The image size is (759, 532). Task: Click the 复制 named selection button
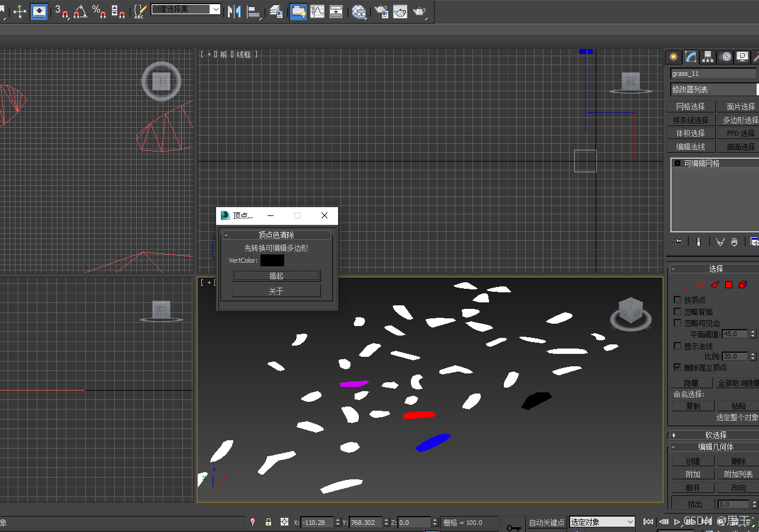point(693,406)
